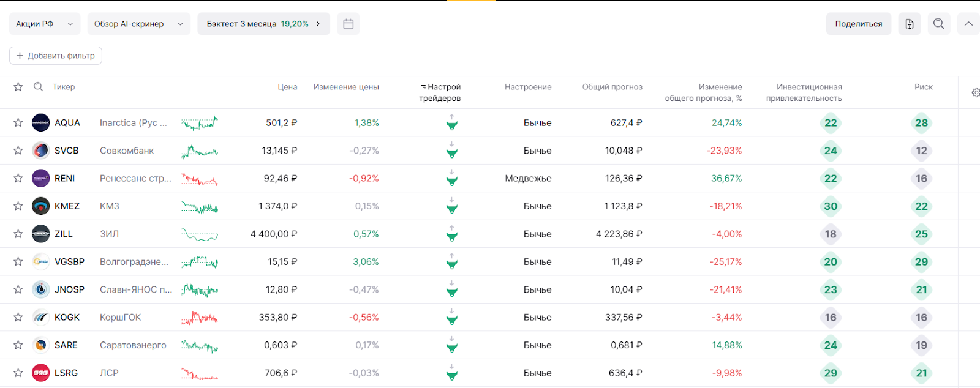Click the export file icon

pos(910,24)
